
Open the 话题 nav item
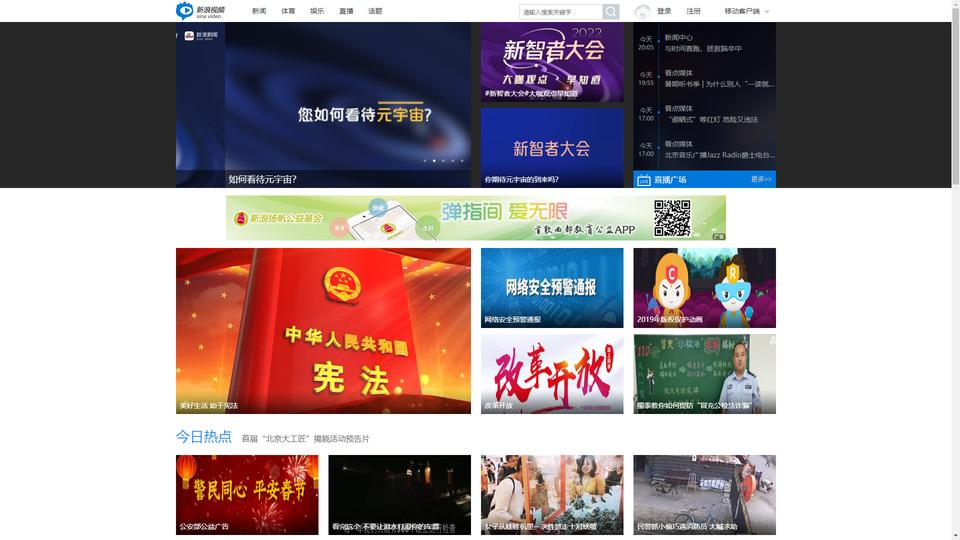[x=375, y=11]
